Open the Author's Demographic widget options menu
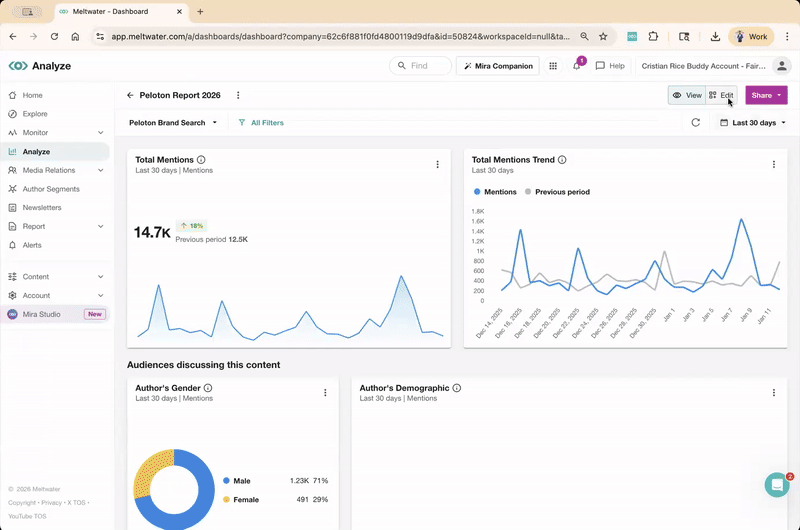 click(x=774, y=392)
